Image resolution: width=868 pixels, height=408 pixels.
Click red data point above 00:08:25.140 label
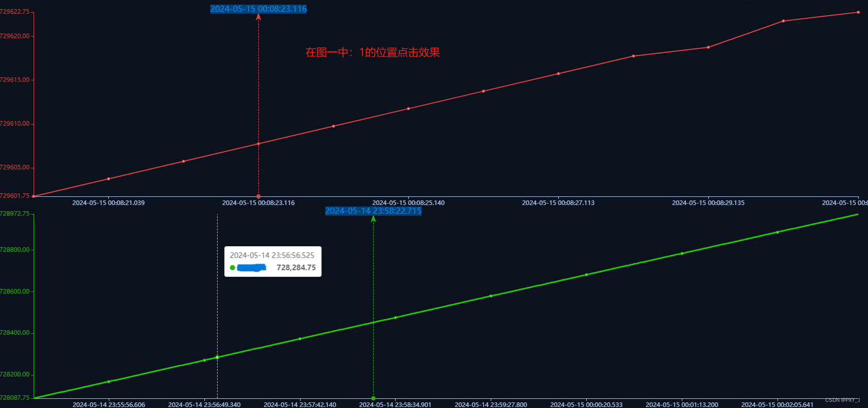(408, 108)
